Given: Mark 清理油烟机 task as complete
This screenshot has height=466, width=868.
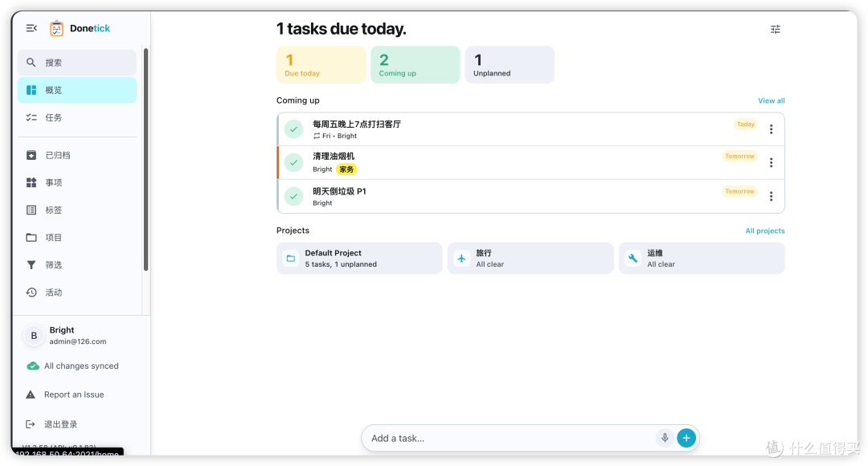Looking at the screenshot, I should [294, 163].
